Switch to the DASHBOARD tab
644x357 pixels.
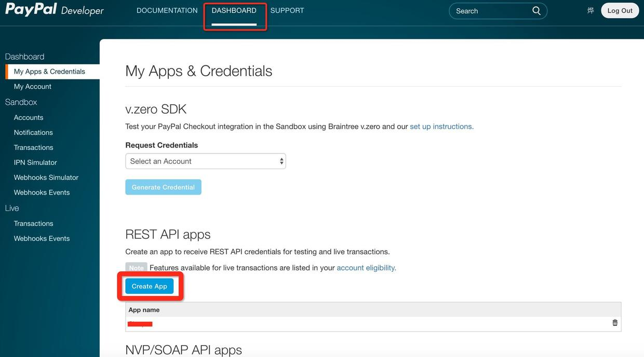click(234, 10)
